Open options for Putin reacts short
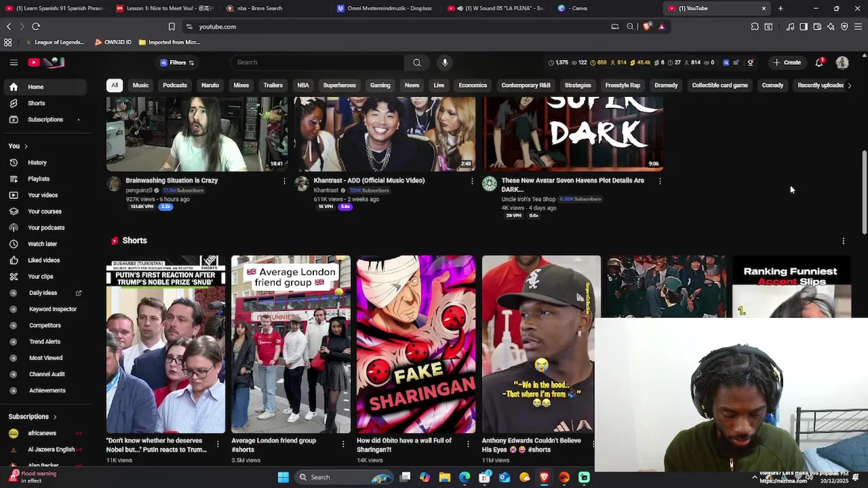The height and width of the screenshot is (488, 868). coord(218,444)
